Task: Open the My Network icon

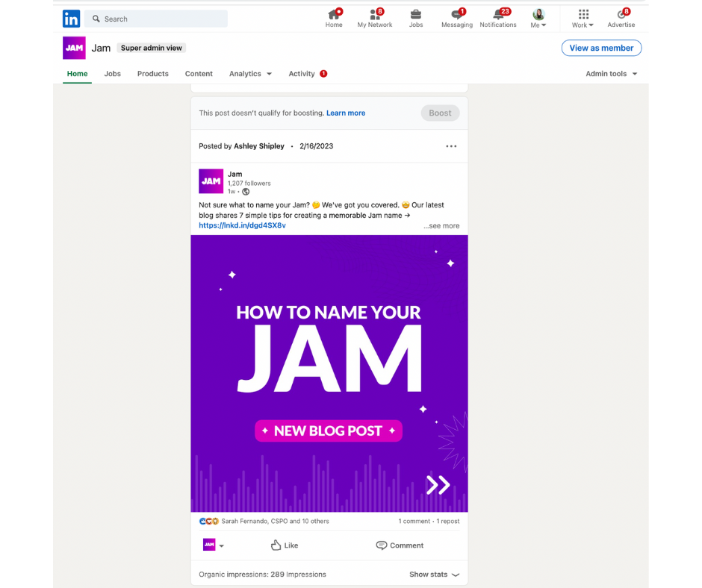Action: tap(375, 19)
